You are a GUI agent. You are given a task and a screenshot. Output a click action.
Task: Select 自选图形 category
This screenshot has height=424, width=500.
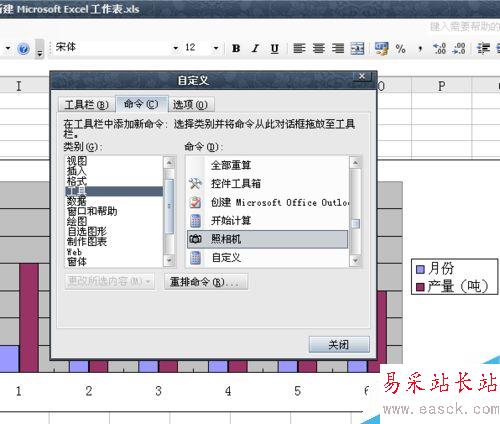click(114, 231)
